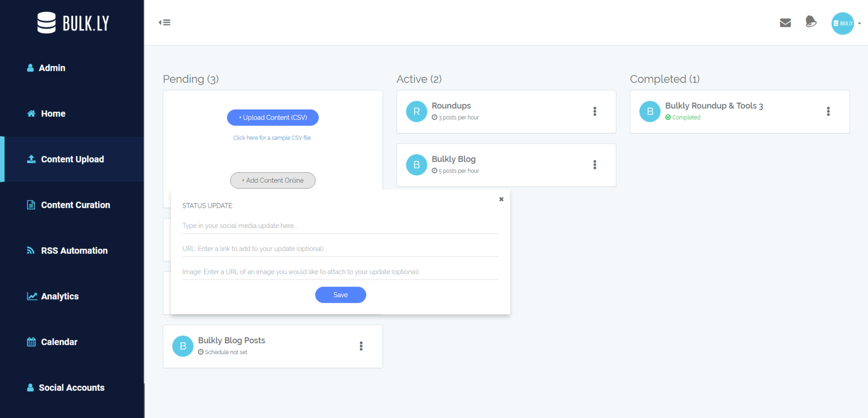The image size is (868, 418).
Task: Click the Add Content Online button
Action: point(273,180)
